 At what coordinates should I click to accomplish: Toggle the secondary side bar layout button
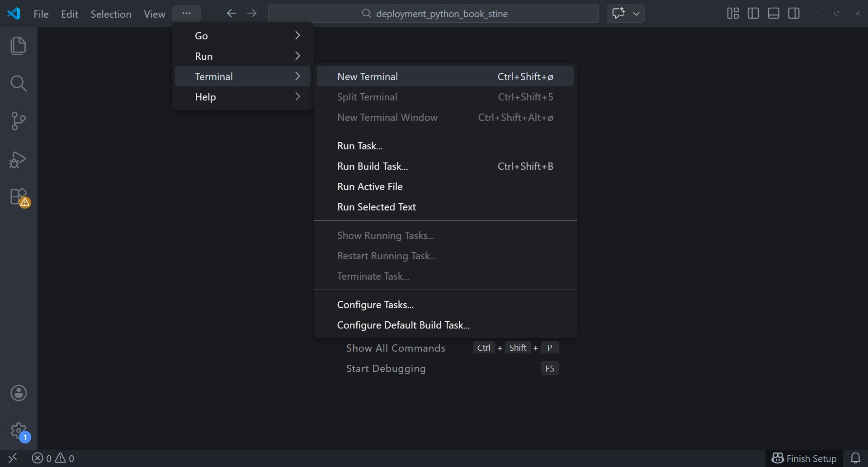pos(794,14)
